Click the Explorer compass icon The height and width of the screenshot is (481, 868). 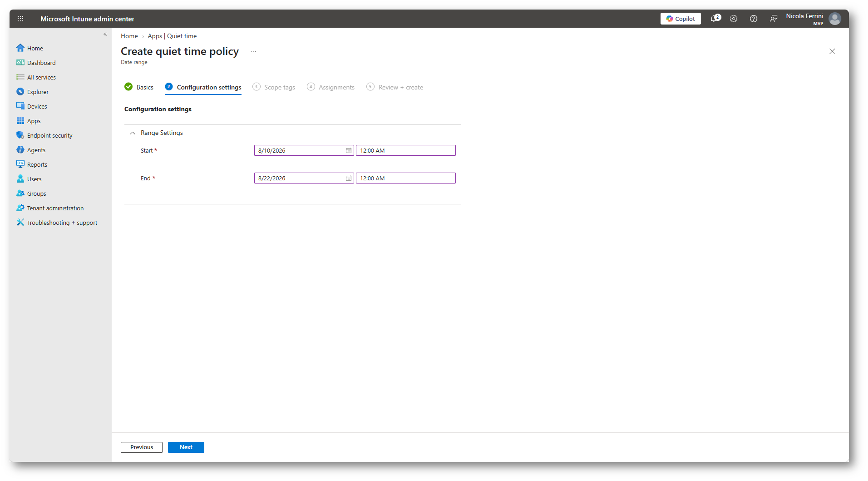20,91
